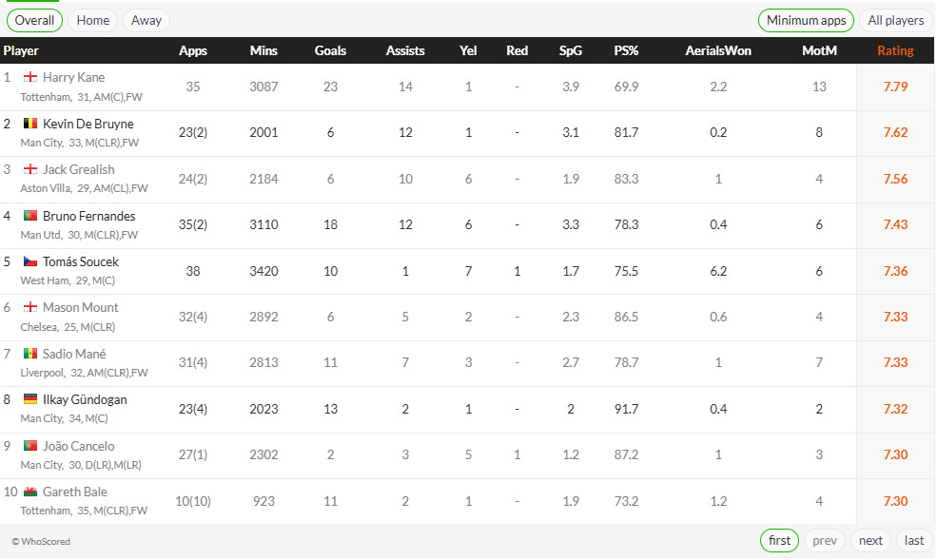Sort table by Assists column
This screenshot has width=937, height=560.
coord(405,50)
